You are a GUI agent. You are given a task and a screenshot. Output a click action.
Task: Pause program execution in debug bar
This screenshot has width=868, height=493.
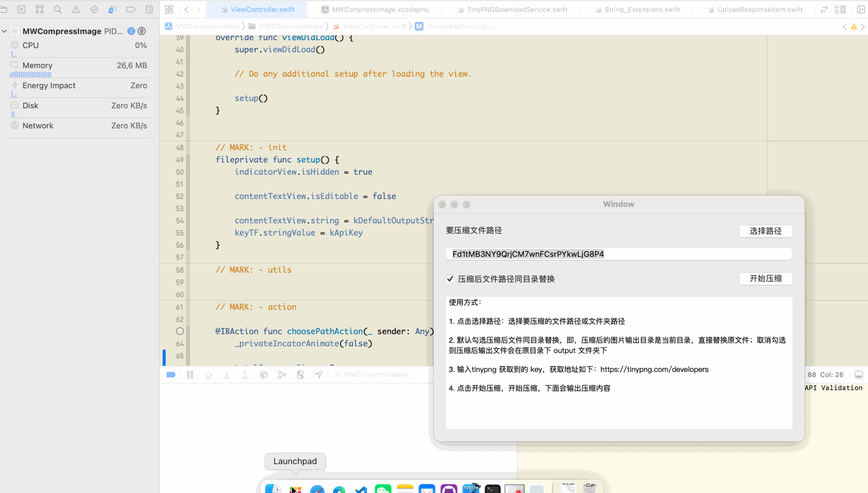(190, 375)
